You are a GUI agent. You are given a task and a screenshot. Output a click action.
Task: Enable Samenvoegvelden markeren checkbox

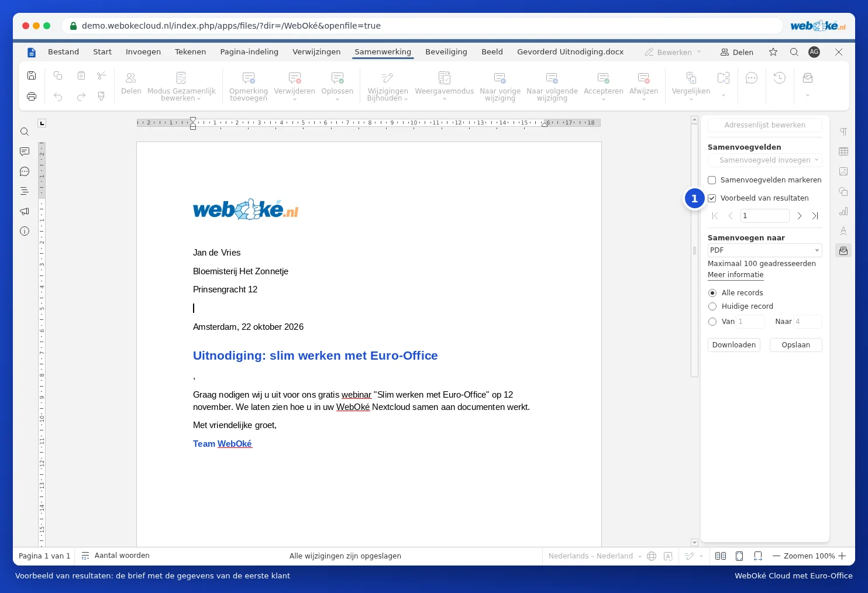712,180
